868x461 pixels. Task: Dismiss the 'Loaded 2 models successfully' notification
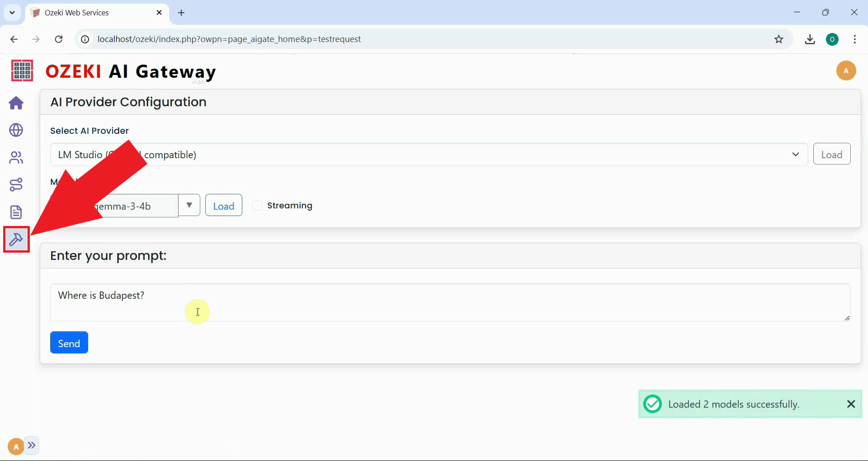(851, 404)
